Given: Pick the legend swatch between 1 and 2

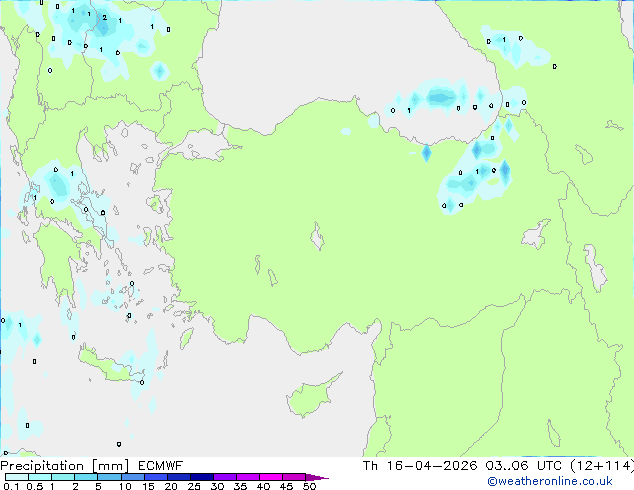Looking at the screenshot, I should 63,477.
